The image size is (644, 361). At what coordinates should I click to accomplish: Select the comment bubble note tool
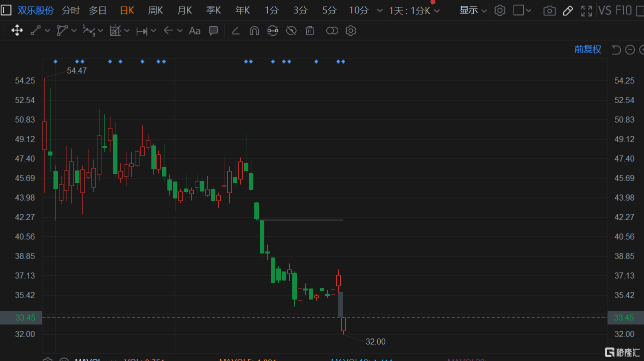[x=213, y=31]
